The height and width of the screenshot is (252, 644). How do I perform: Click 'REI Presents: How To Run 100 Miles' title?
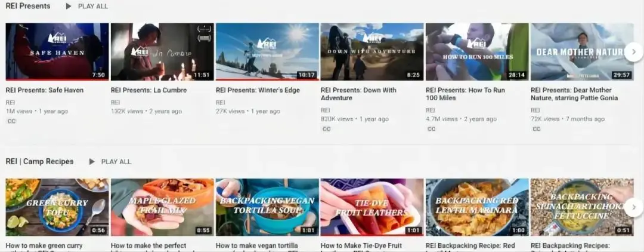[x=465, y=94]
